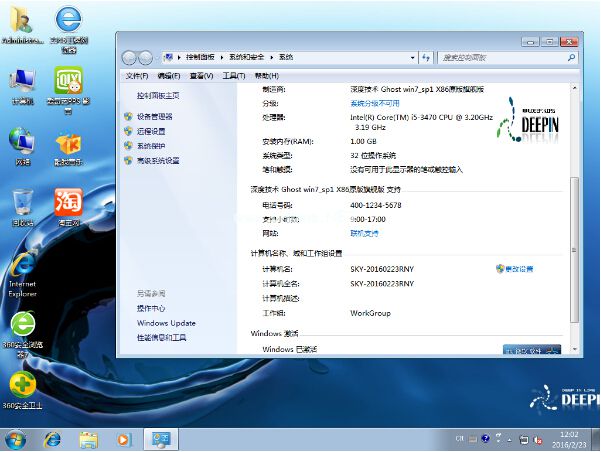Expand the address bar history dropdown
The width and height of the screenshot is (601, 452).
point(412,58)
